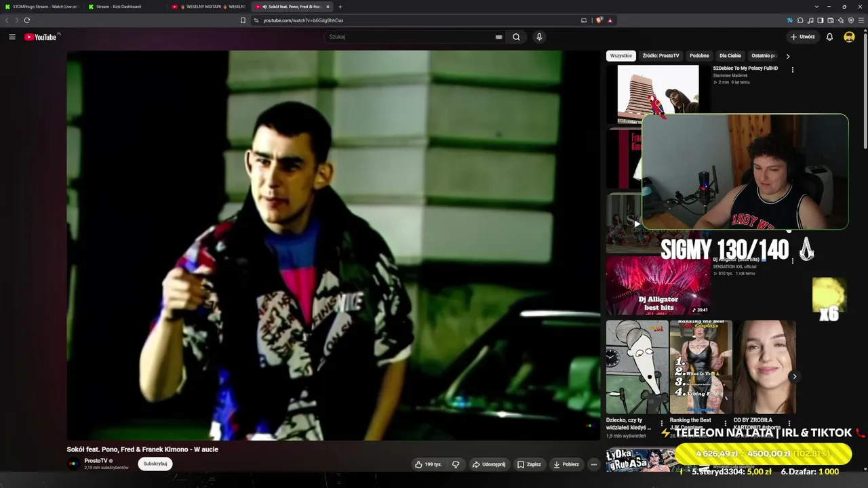This screenshot has width=868, height=488.
Task: Reload the page in the browser
Action: pyautogui.click(x=27, y=20)
